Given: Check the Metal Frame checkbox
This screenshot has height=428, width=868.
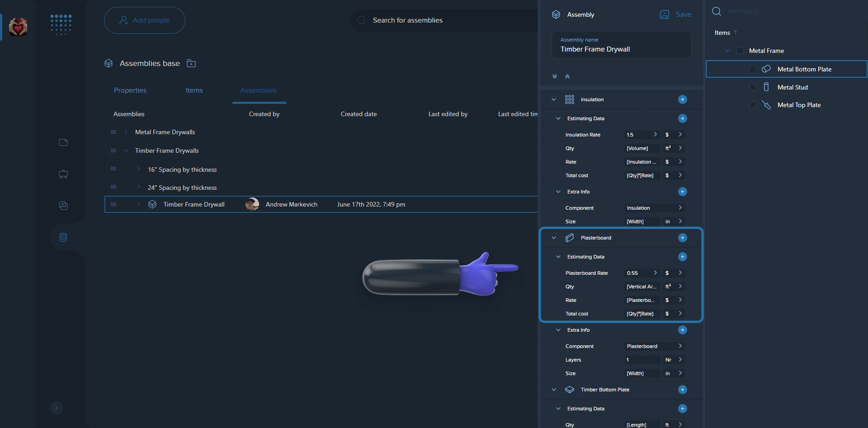Looking at the screenshot, I should pyautogui.click(x=740, y=51).
